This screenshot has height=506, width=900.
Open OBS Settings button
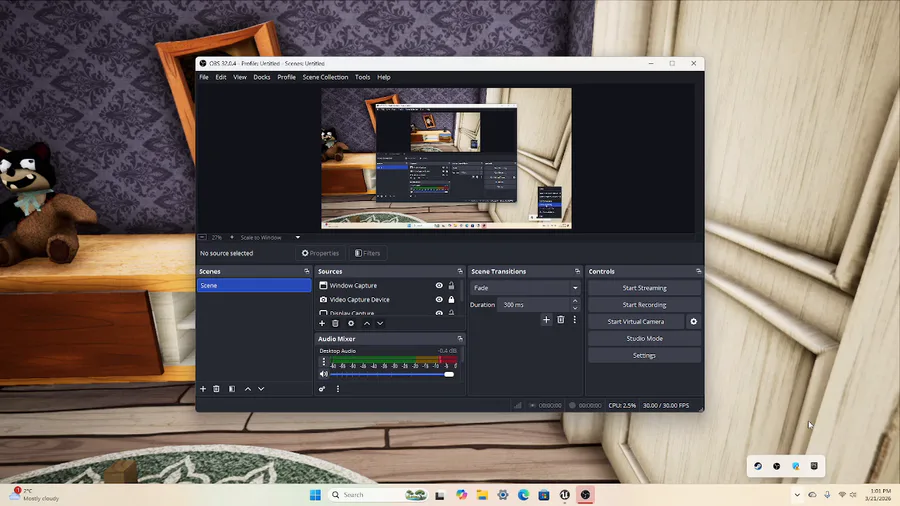(x=644, y=355)
